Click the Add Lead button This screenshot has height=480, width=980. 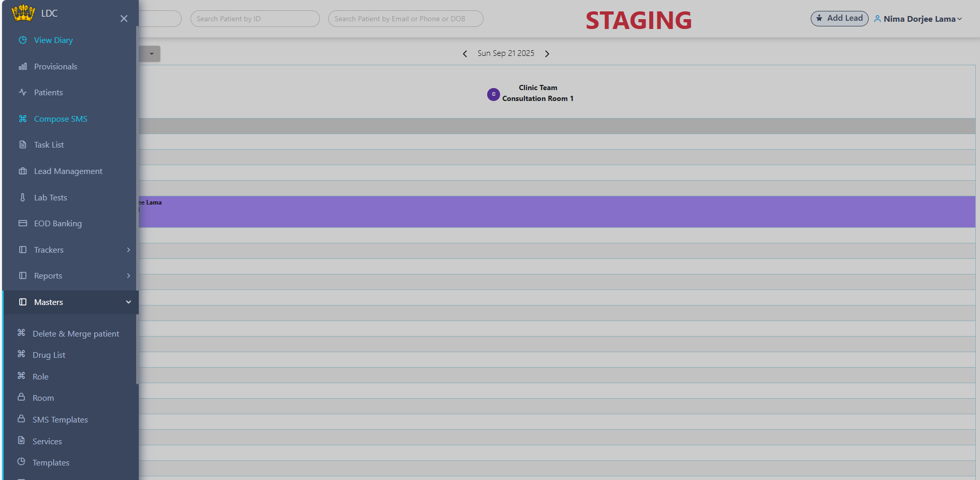tap(839, 18)
